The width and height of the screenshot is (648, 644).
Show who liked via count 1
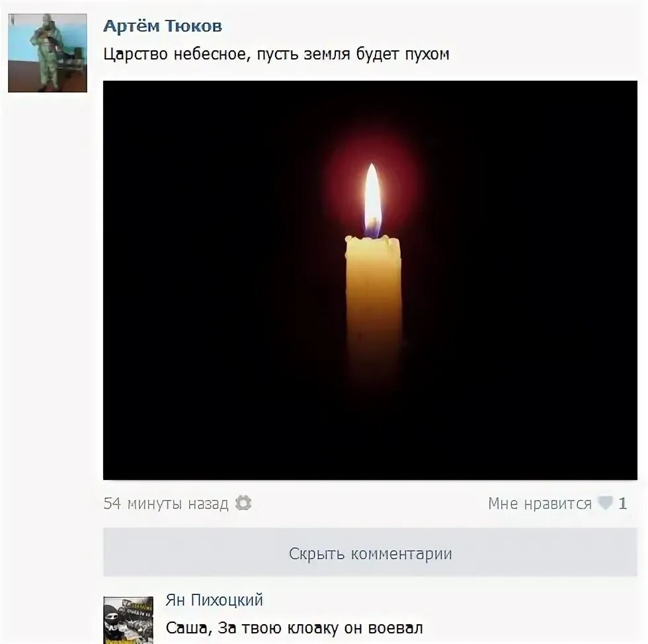pyautogui.click(x=622, y=503)
